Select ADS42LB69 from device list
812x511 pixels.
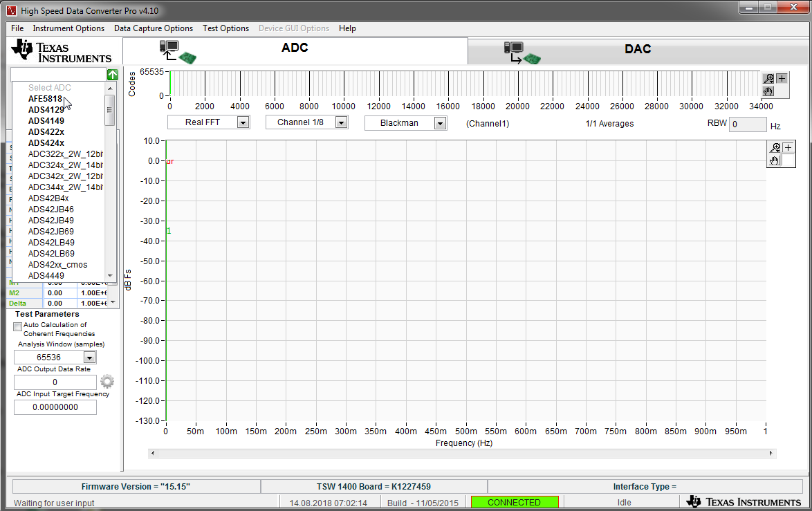(50, 253)
